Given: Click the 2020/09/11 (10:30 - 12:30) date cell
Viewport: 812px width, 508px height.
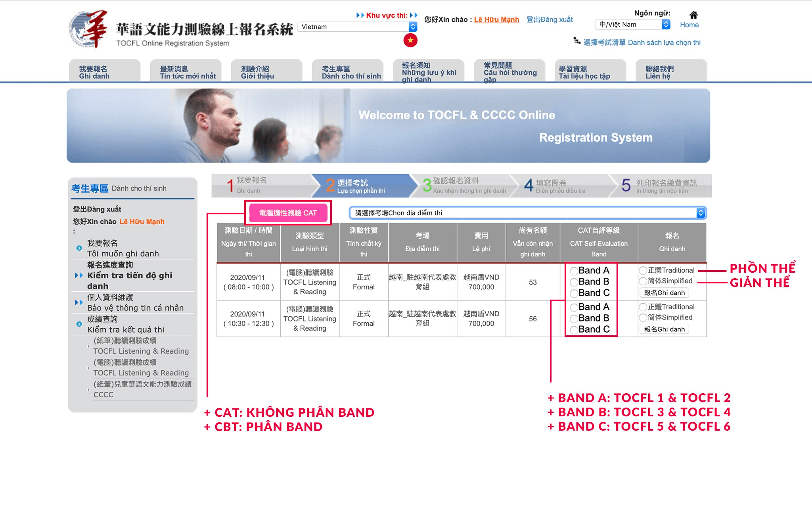Looking at the screenshot, I should 249,319.
